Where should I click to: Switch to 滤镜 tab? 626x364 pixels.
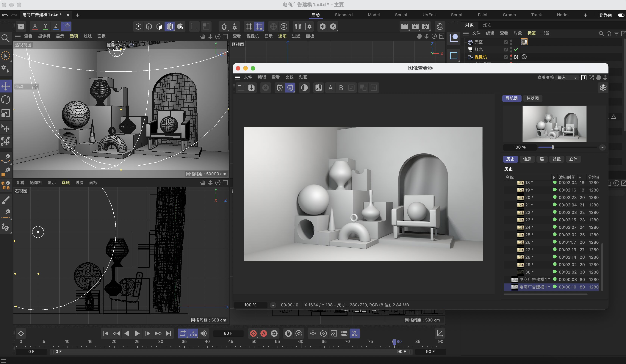coord(556,159)
